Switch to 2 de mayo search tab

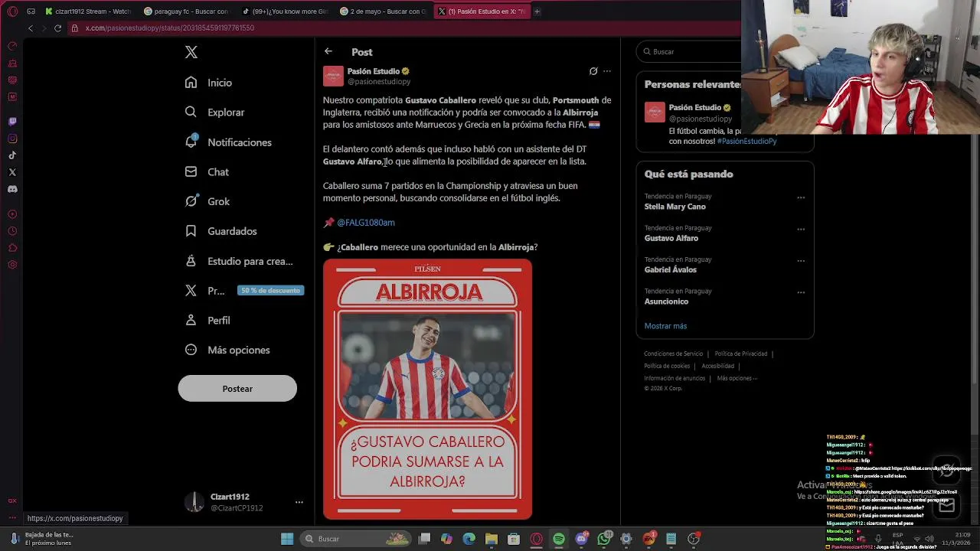pos(384,11)
